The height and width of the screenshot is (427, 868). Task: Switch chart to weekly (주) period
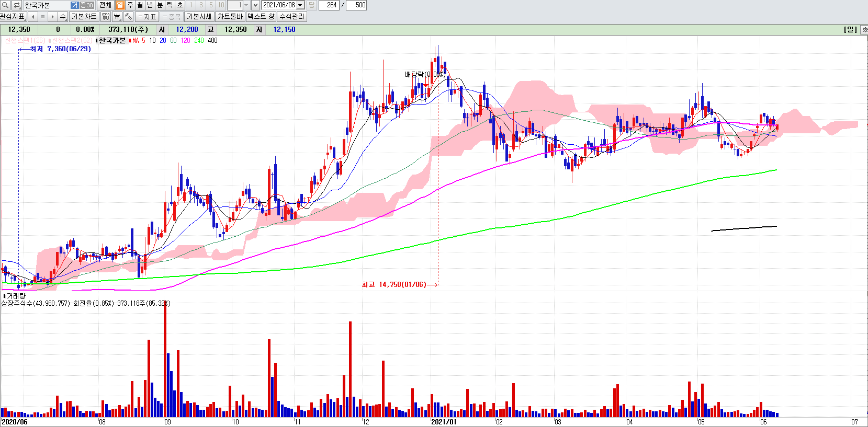130,5
